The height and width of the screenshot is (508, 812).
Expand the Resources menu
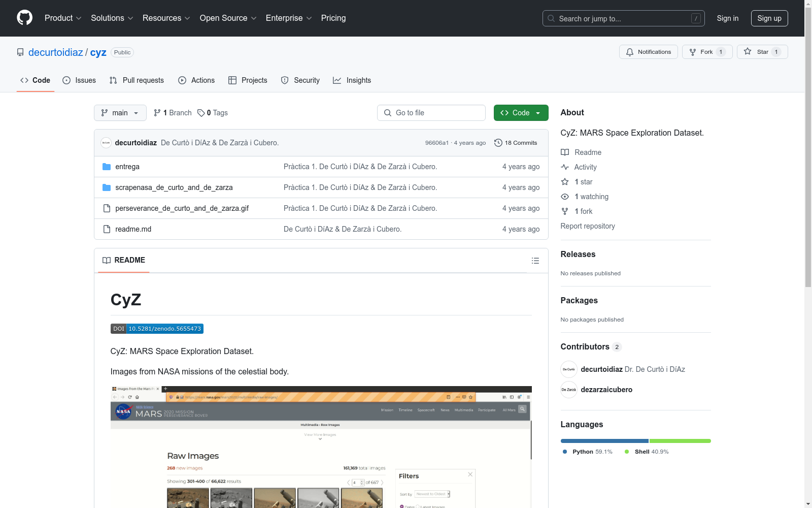tap(166, 18)
